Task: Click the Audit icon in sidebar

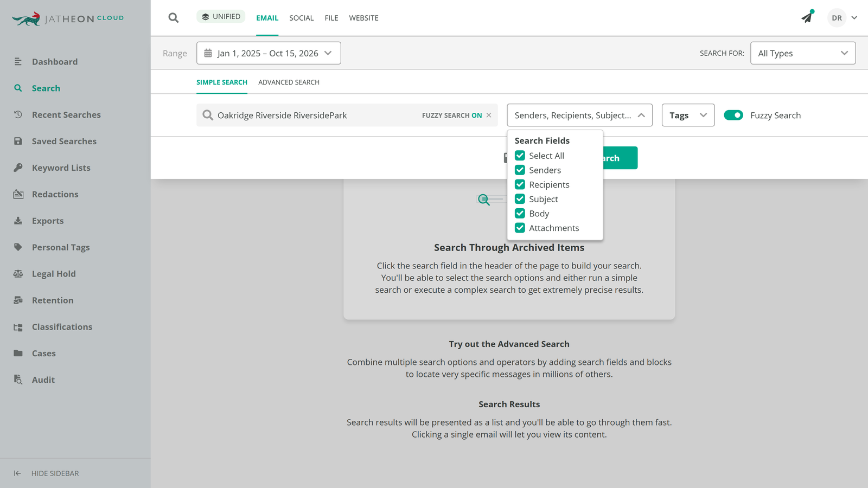Action: pos(18,380)
